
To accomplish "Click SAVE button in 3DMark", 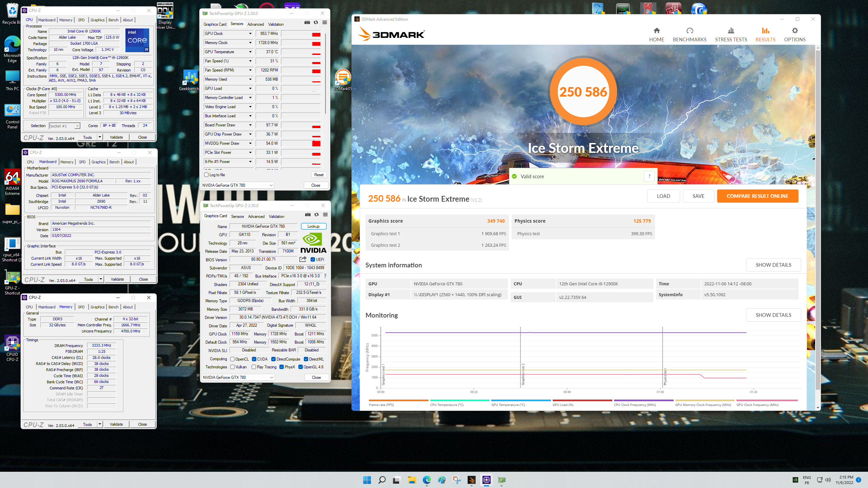I will (698, 196).
